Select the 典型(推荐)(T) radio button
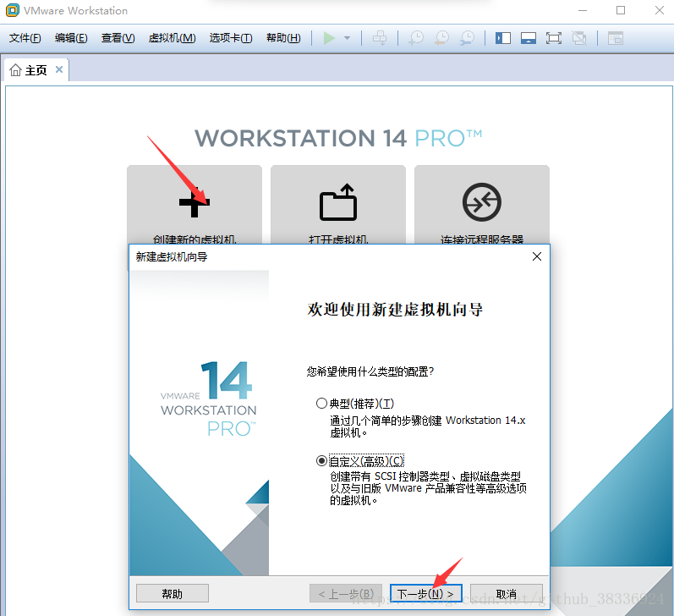This screenshot has width=674, height=616. (321, 403)
